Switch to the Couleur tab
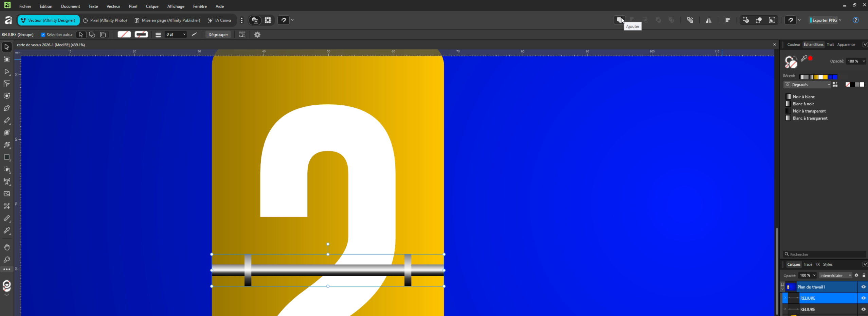 coord(793,45)
